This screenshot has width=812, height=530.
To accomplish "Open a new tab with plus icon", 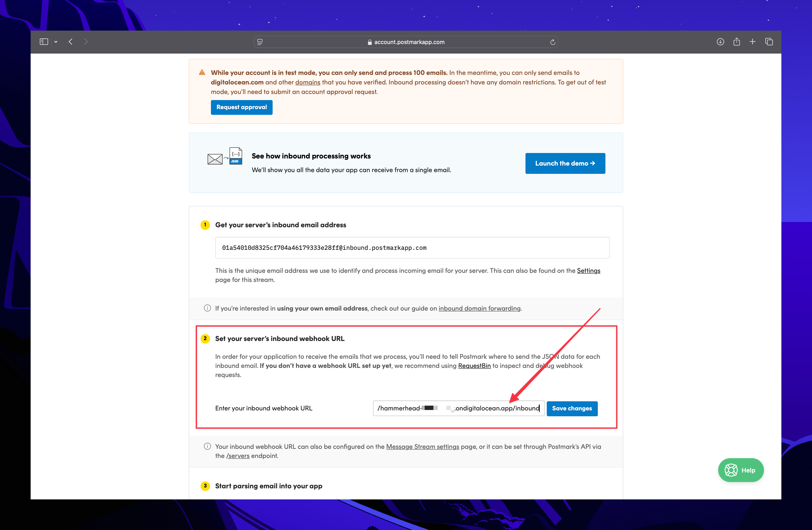I will pos(752,42).
